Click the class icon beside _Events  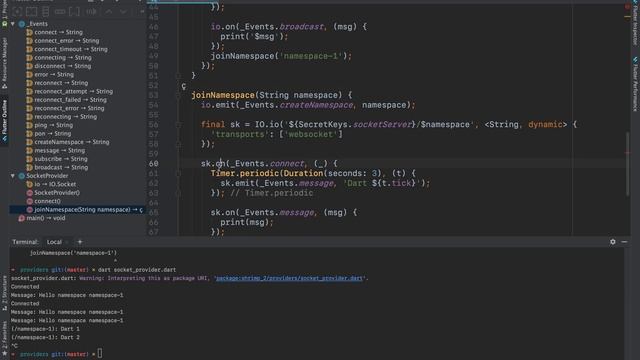click(x=22, y=24)
